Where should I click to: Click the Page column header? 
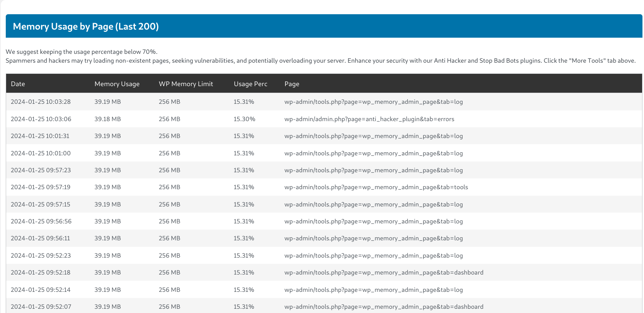click(x=292, y=84)
